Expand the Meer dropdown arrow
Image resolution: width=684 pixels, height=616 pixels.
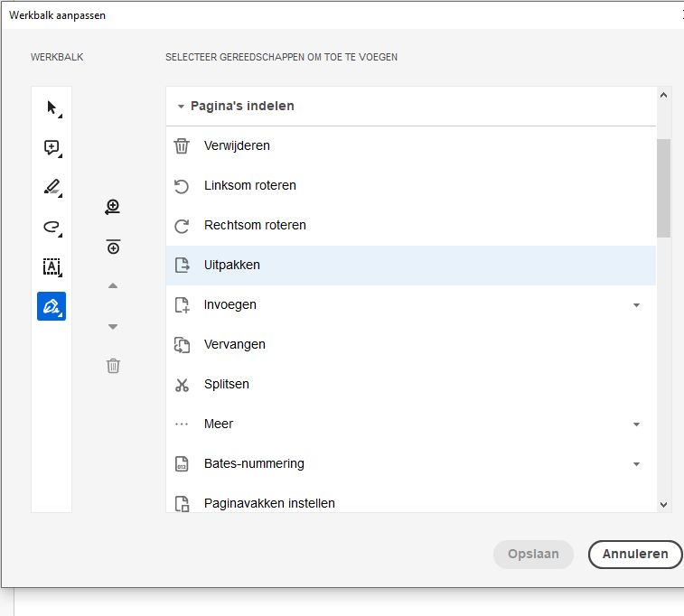(636, 425)
